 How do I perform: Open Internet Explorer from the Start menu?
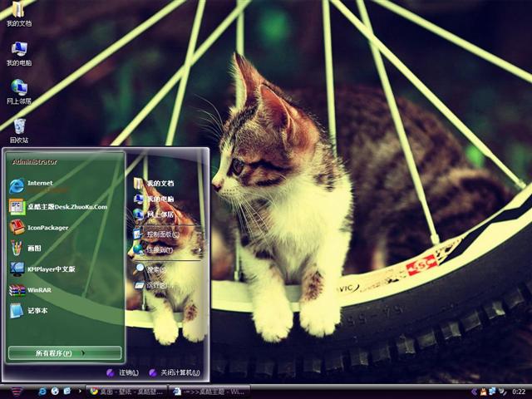click(x=32, y=185)
